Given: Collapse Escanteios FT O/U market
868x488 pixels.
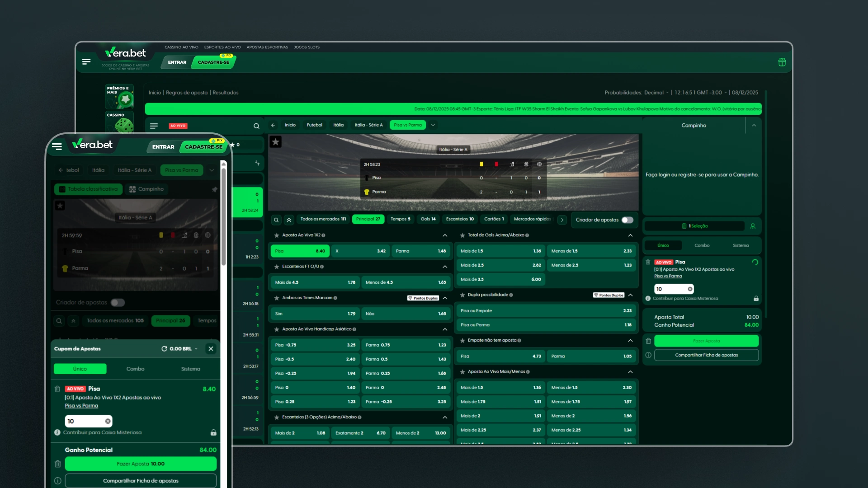Looking at the screenshot, I should [x=445, y=267].
